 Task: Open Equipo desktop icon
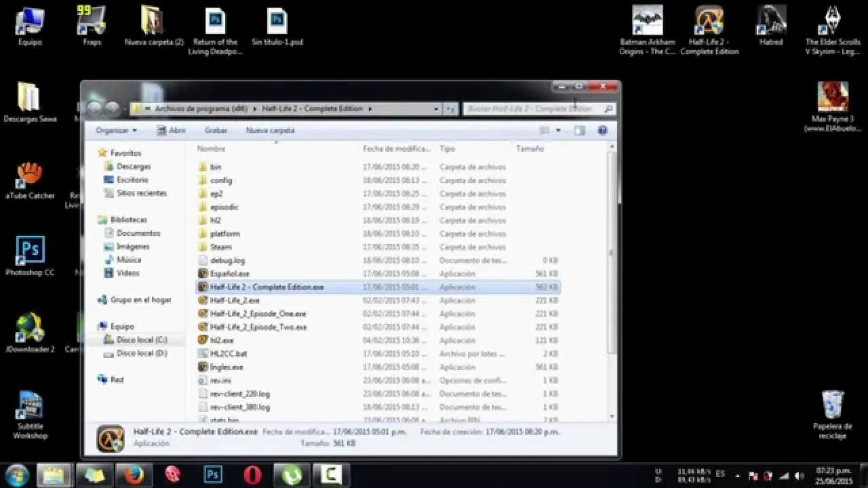[x=30, y=26]
